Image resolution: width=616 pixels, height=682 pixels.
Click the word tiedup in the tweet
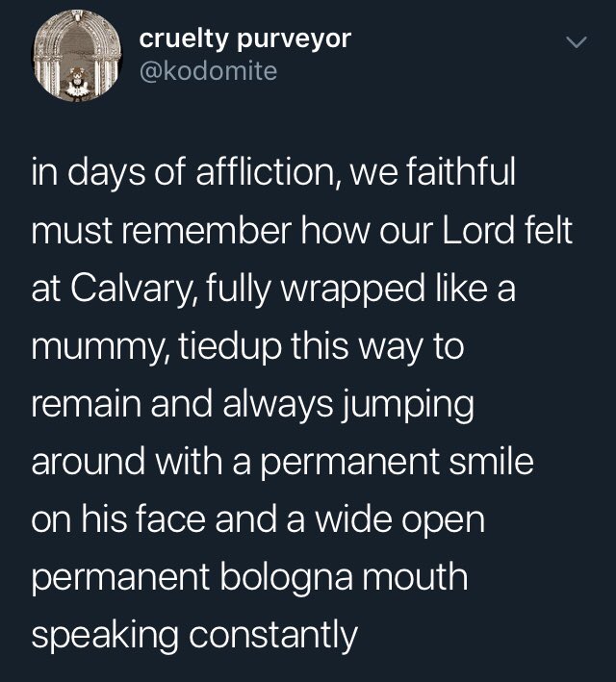coord(230,348)
